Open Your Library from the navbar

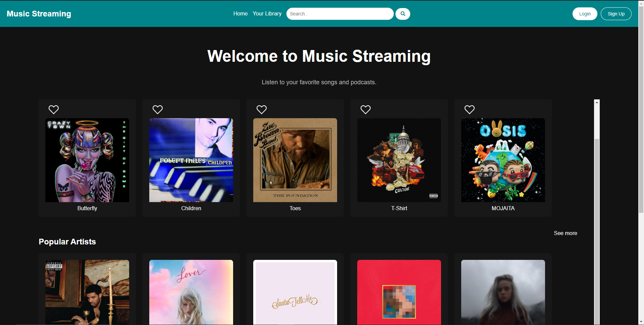267,14
